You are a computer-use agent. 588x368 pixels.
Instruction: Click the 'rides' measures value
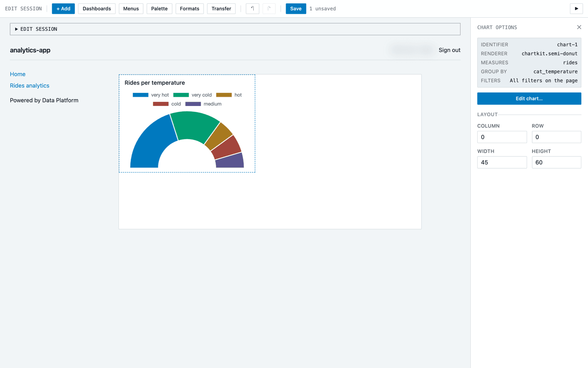[x=570, y=63]
